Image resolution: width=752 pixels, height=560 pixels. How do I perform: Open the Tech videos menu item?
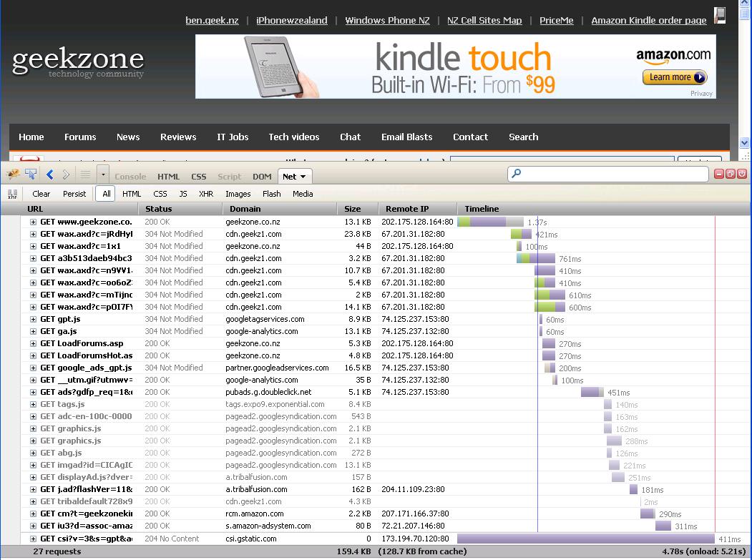coord(294,137)
